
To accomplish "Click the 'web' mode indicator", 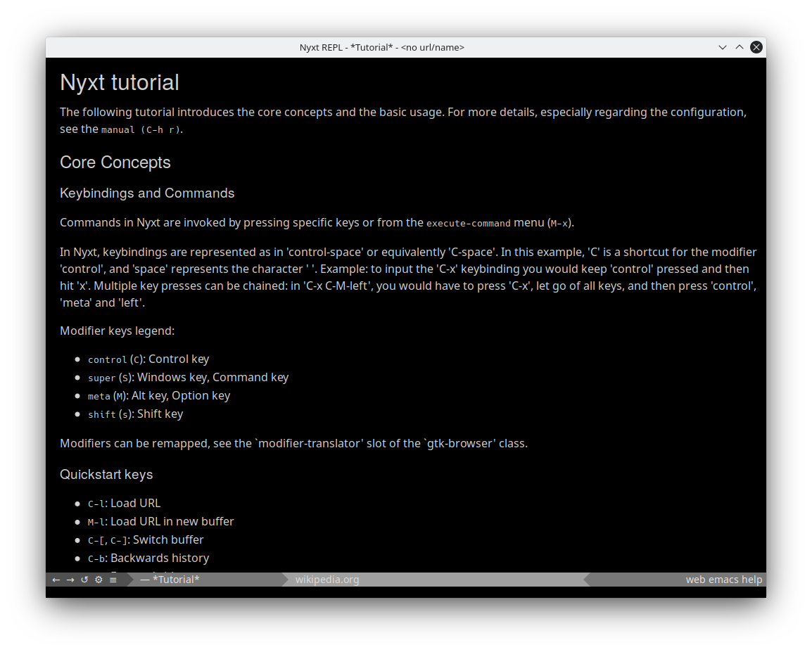I will 695,580.
